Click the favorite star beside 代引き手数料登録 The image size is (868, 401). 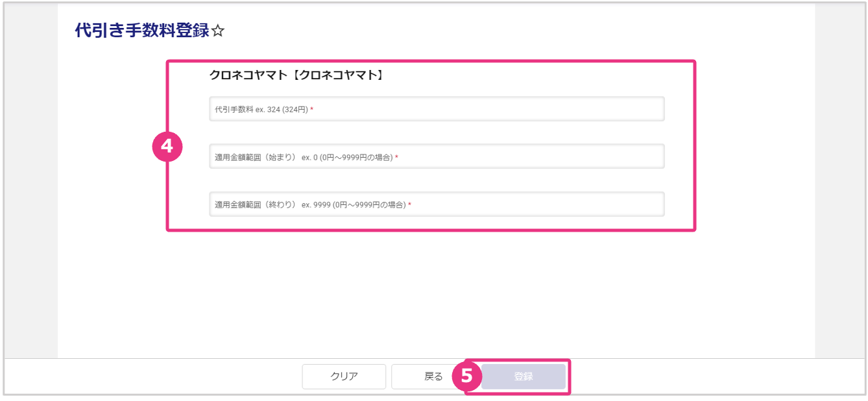pyautogui.click(x=218, y=31)
